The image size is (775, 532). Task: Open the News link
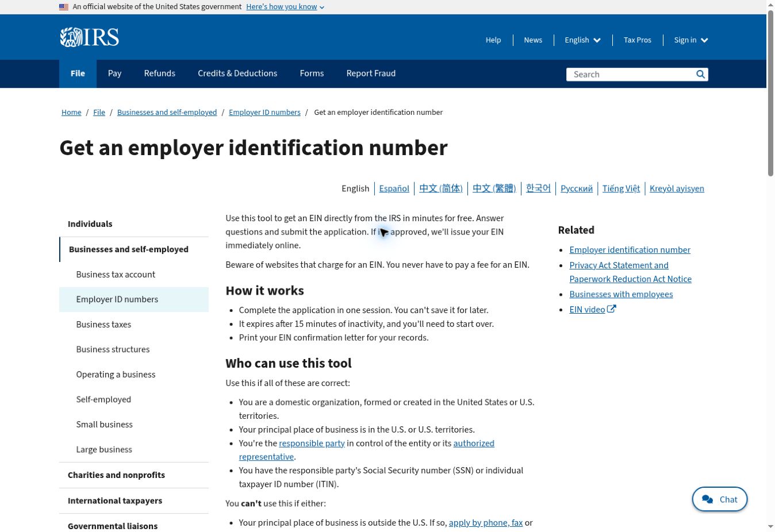pos(533,40)
